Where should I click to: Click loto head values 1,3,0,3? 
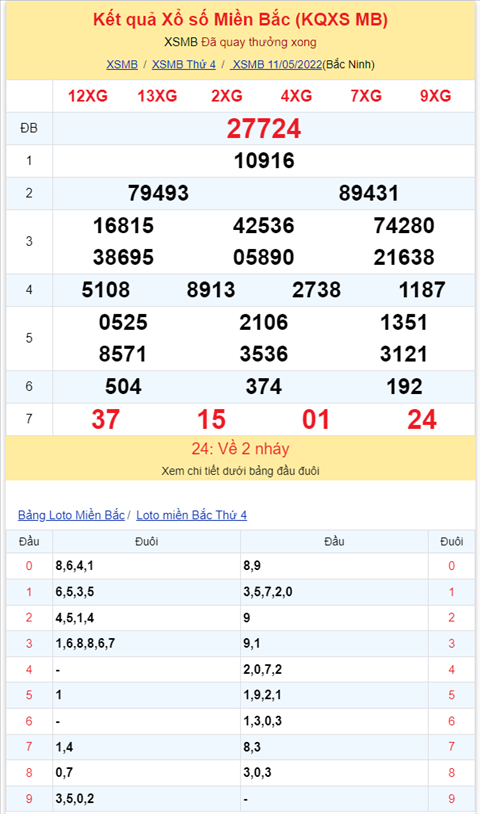click(x=263, y=721)
